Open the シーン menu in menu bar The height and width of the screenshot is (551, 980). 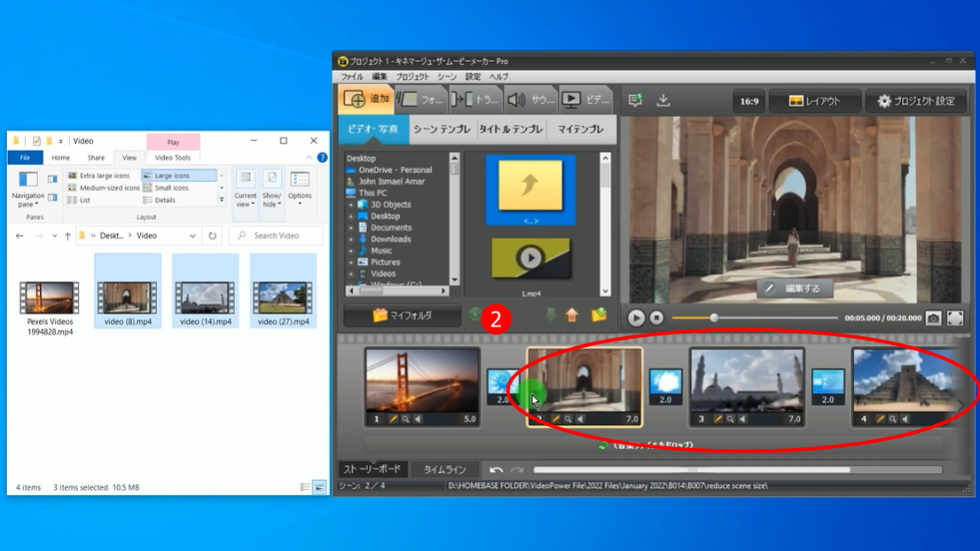click(x=446, y=77)
